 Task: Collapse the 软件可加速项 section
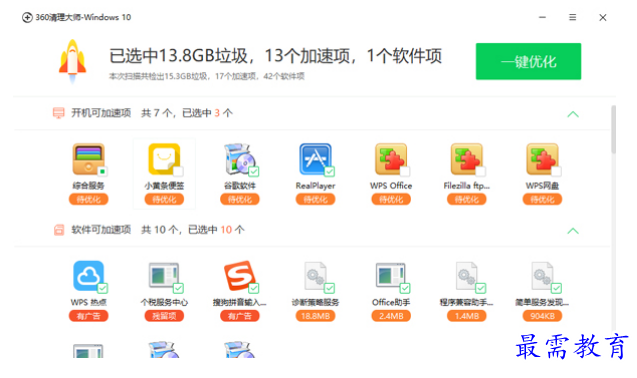tap(573, 231)
